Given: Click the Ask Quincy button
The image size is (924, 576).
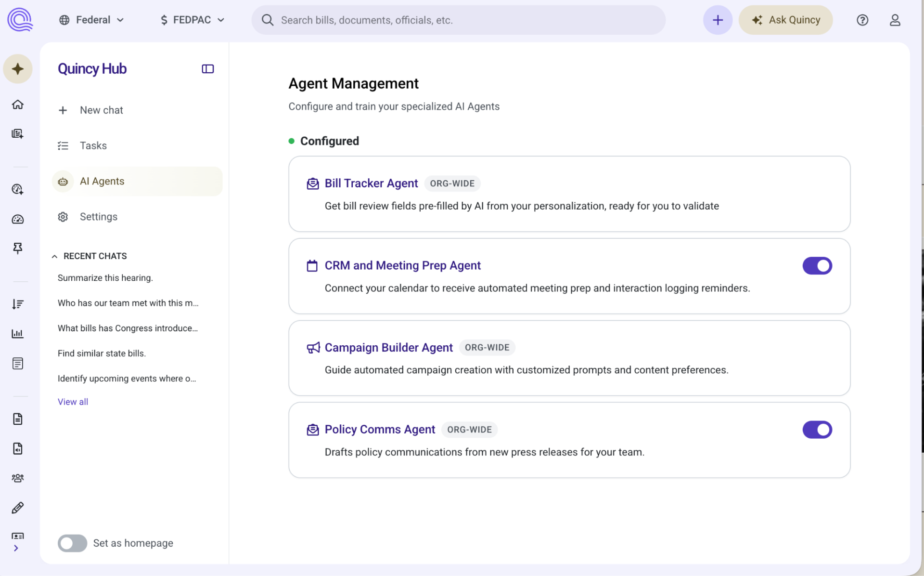Looking at the screenshot, I should [x=785, y=20].
